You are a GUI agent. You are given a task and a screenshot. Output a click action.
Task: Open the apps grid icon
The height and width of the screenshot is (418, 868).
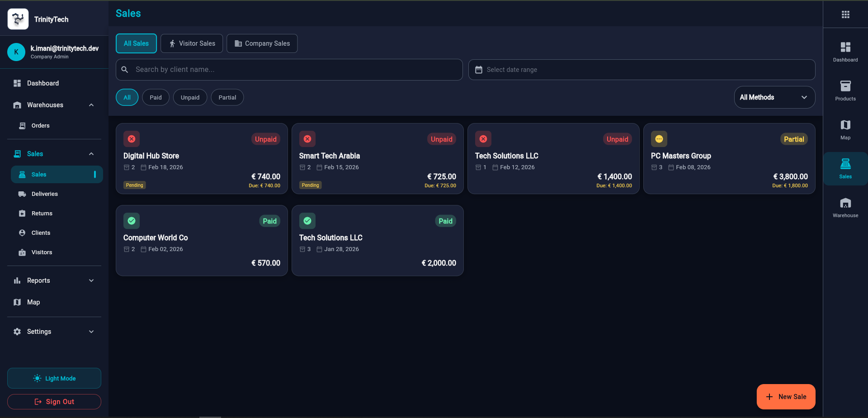coord(845,14)
